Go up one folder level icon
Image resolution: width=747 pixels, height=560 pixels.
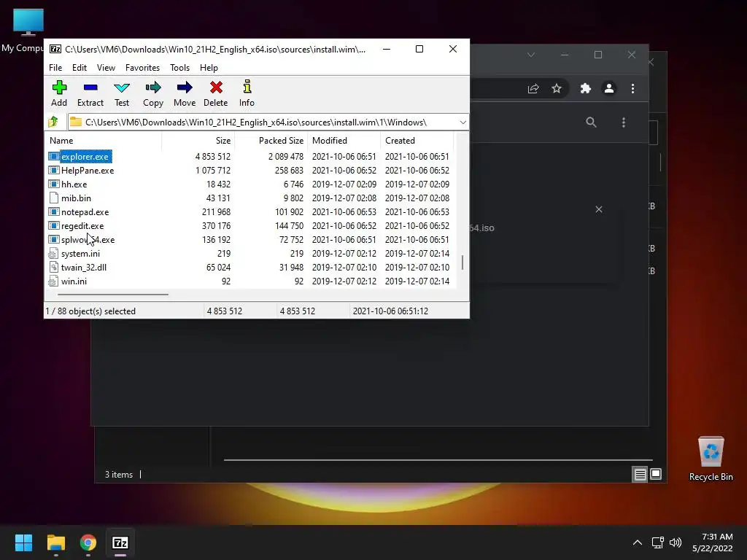click(53, 122)
